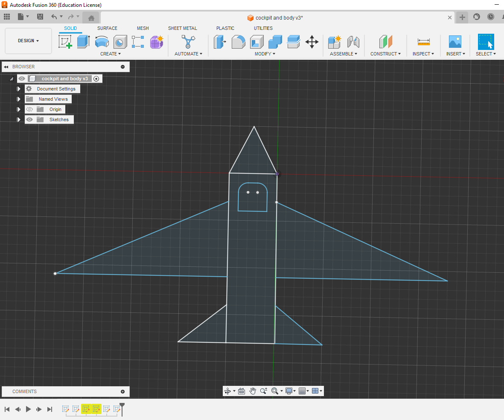
Task: Expand the Sketches folder in browser
Action: 18,120
